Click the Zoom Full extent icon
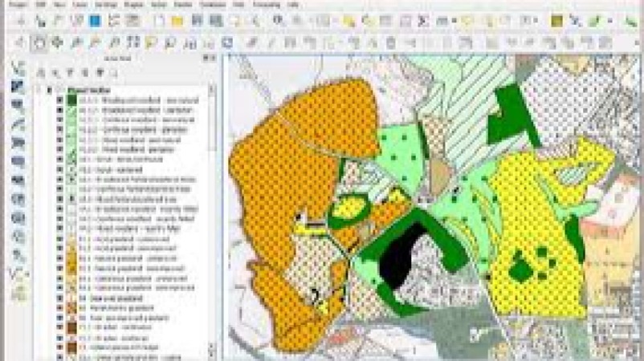 [132, 43]
